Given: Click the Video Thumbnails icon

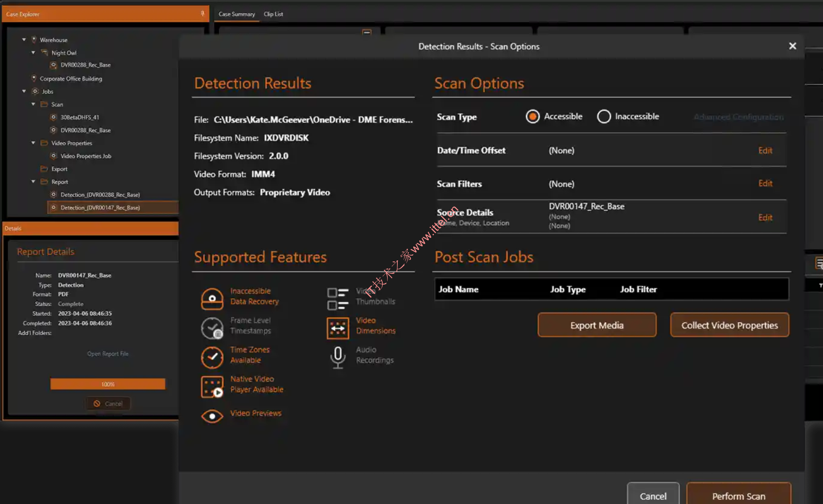Looking at the screenshot, I should coord(337,299).
